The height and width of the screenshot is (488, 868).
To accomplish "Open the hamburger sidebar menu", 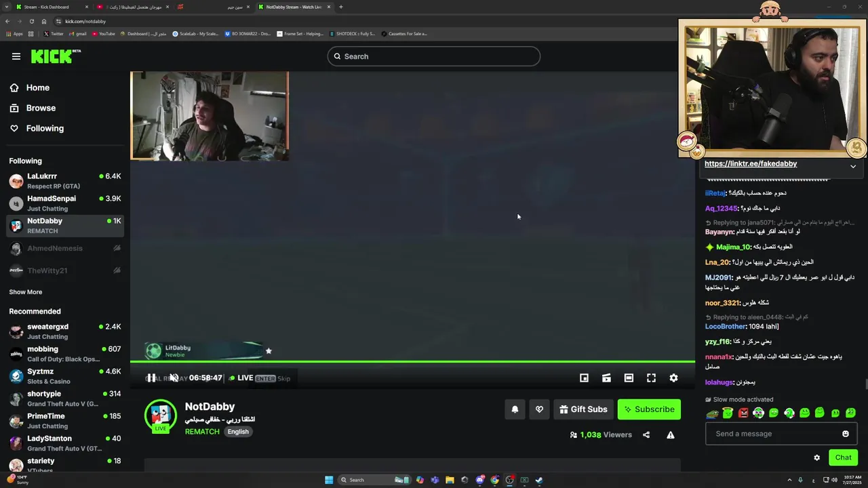I will (x=16, y=56).
